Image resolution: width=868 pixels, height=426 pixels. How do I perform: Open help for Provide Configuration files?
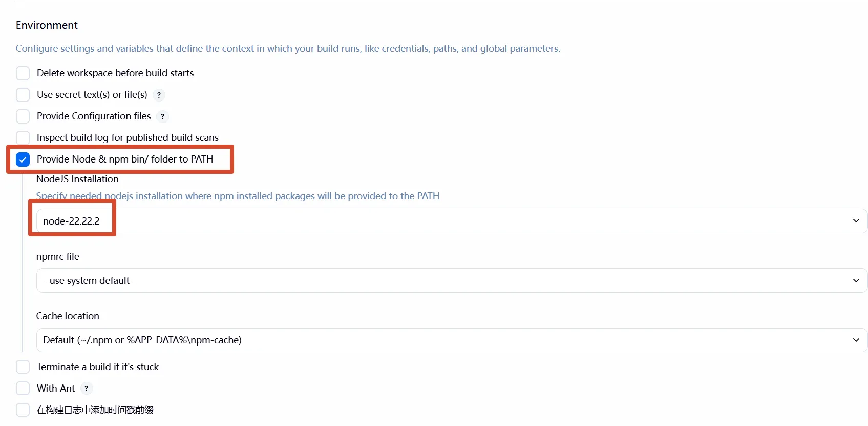tap(162, 116)
